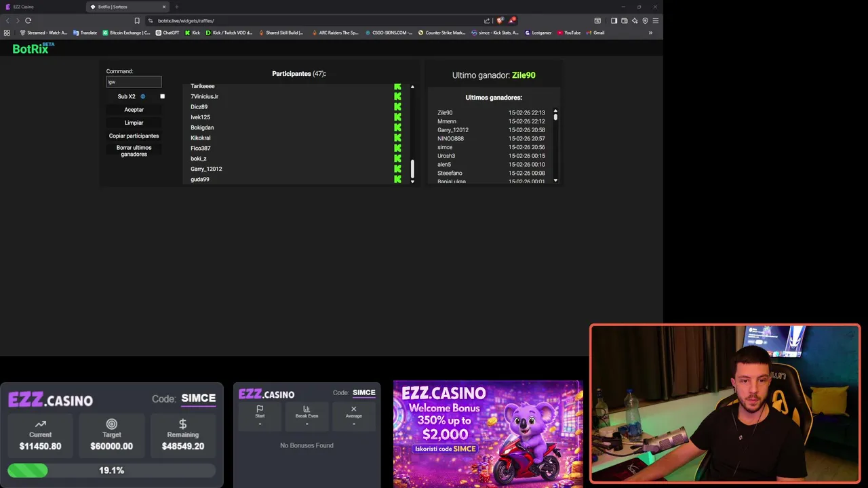Select participant Ivek125 in list

200,117
